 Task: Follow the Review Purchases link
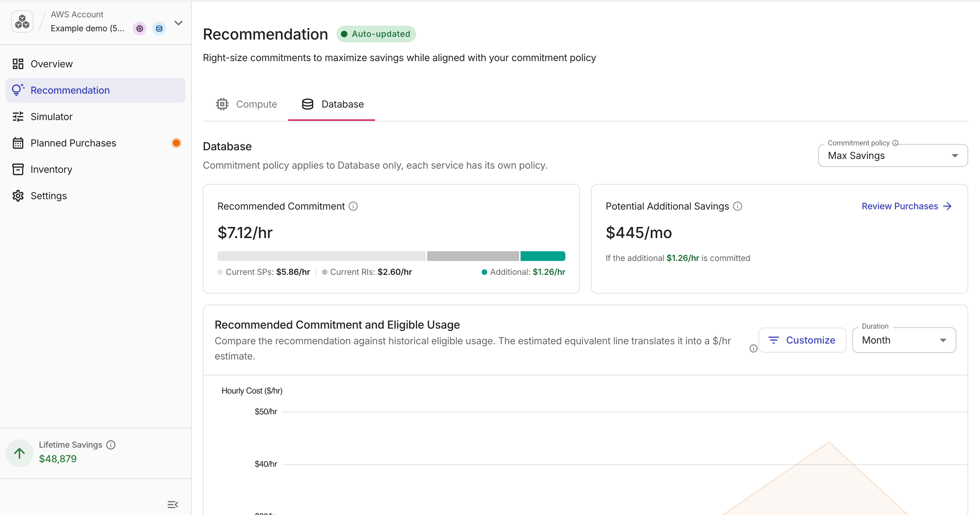coord(907,206)
